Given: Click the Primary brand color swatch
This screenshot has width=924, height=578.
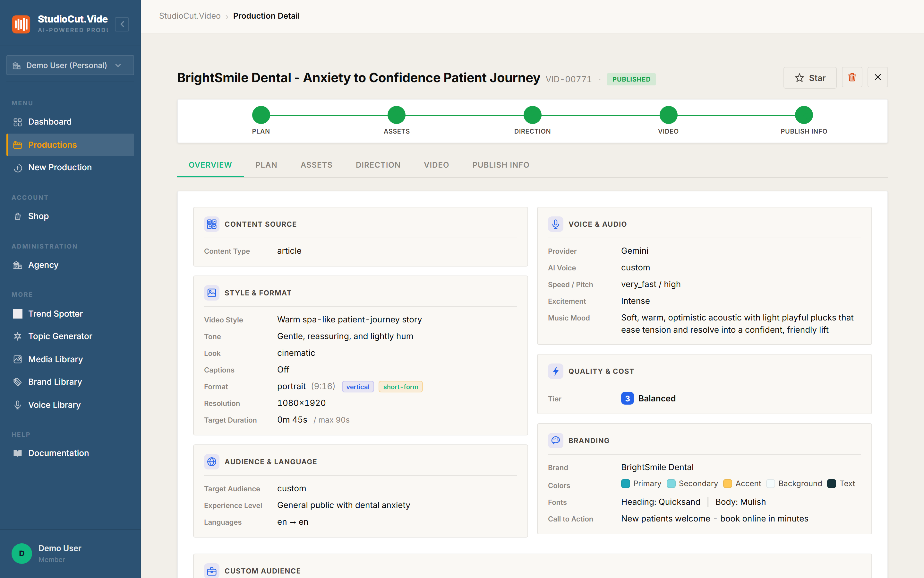Looking at the screenshot, I should pos(625,484).
